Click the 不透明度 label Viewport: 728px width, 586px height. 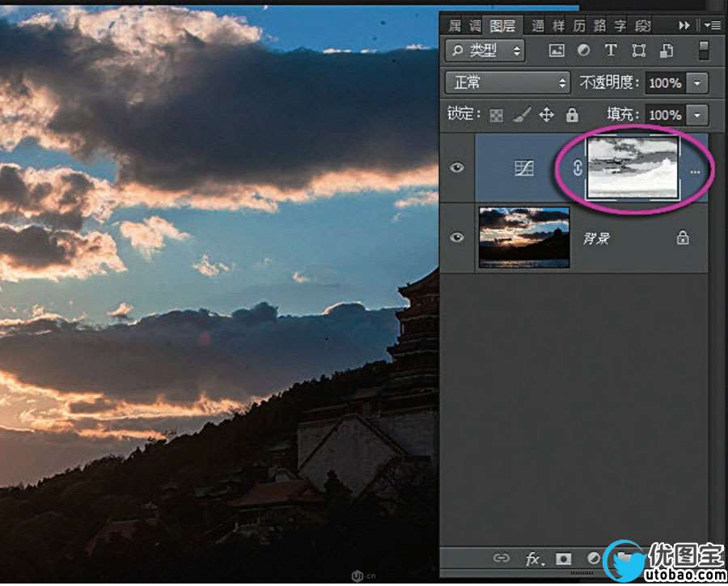(610, 83)
